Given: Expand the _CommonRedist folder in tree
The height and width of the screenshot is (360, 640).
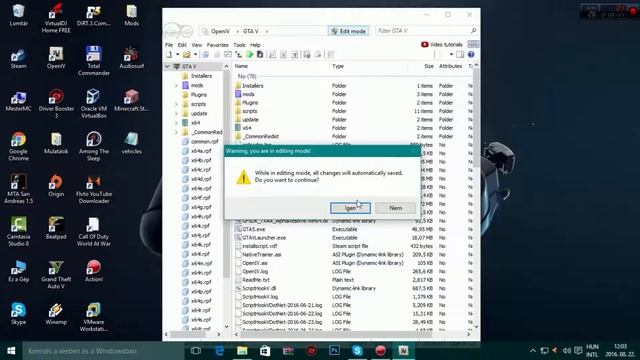Looking at the screenshot, I should (176, 132).
